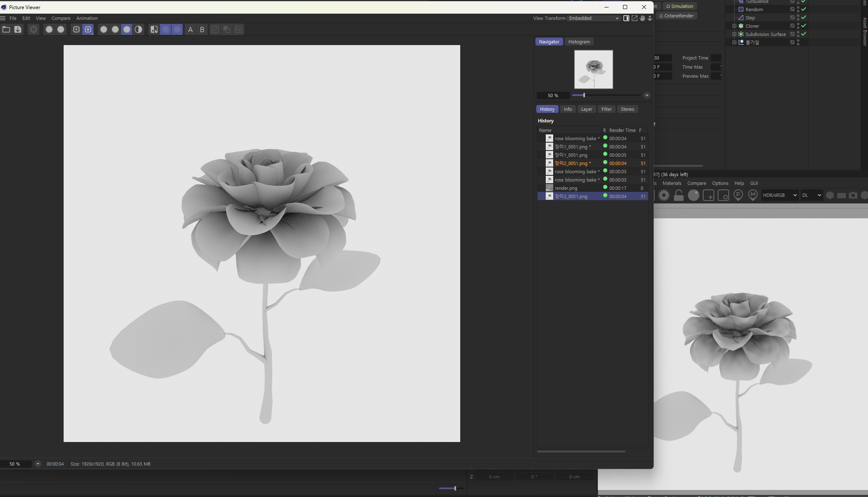The height and width of the screenshot is (497, 868).
Task: Click the Simulation layout button
Action: (680, 6)
